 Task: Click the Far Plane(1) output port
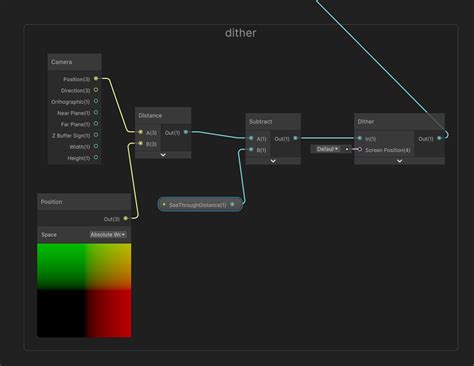pos(96,124)
